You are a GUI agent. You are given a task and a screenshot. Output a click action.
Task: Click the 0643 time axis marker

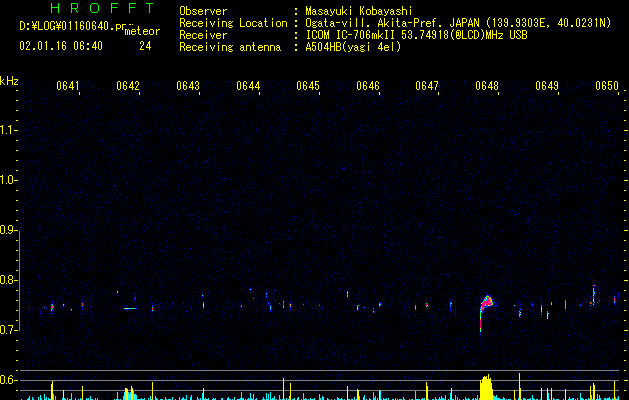(188, 86)
